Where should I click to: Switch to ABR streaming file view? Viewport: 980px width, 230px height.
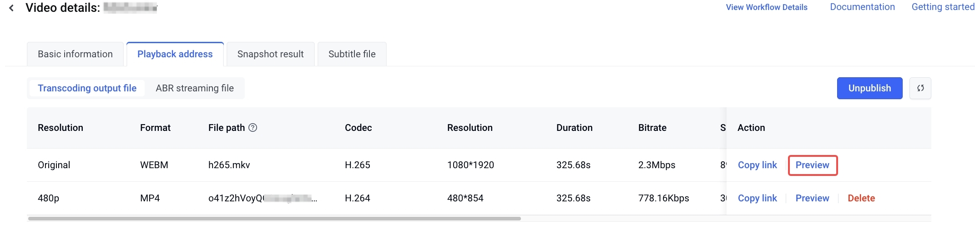click(x=195, y=88)
